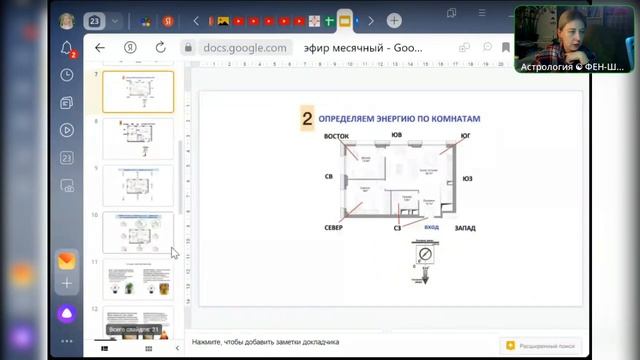The width and height of the screenshot is (640, 360).
Task: Reload the current page
Action: coord(160,47)
